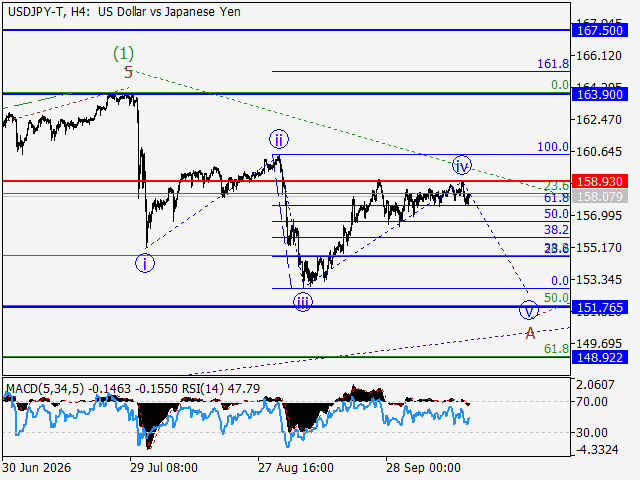The image size is (640, 480).
Task: Click the blue 151.765 price label
Action: click(599, 308)
